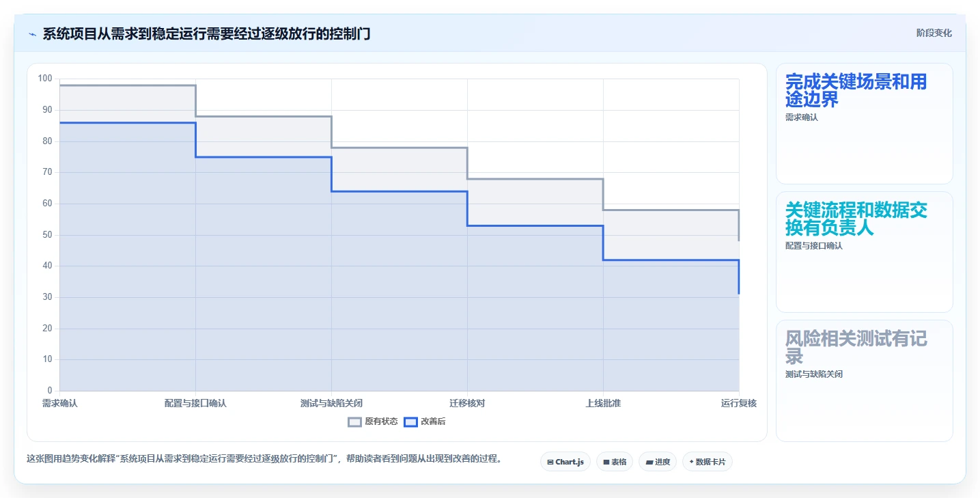Click the 测试与缺陷关闭 caption in third card
Screen dimensions: 980x498
point(814,374)
